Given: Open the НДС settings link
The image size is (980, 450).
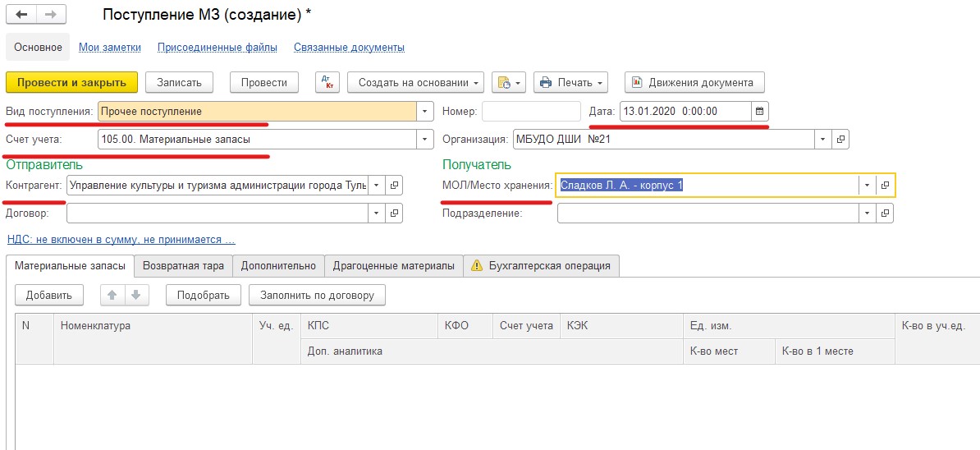Looking at the screenshot, I should (121, 240).
